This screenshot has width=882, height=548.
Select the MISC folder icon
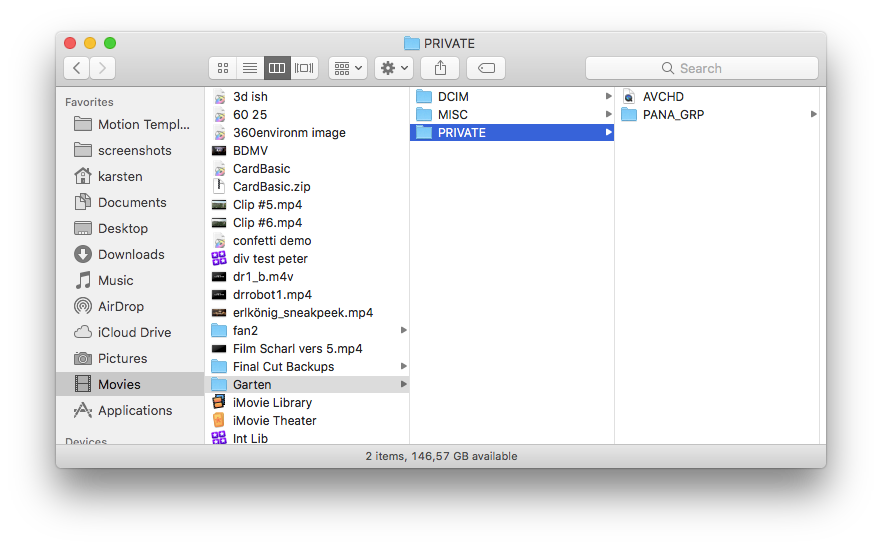[424, 115]
